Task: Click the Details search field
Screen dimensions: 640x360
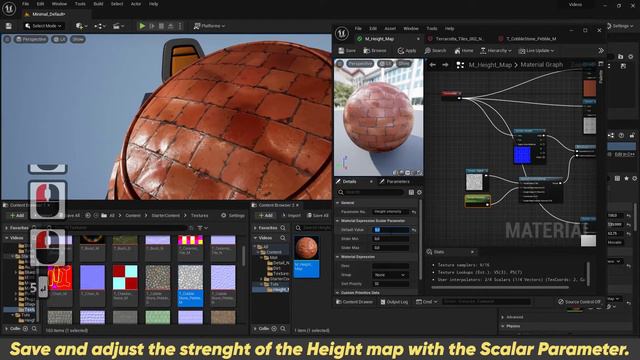Action: click(x=371, y=192)
